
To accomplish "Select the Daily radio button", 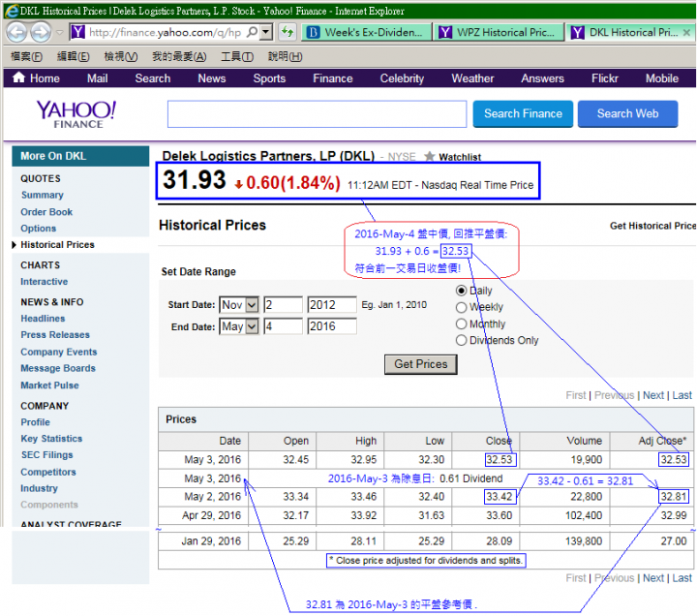I will (461, 291).
